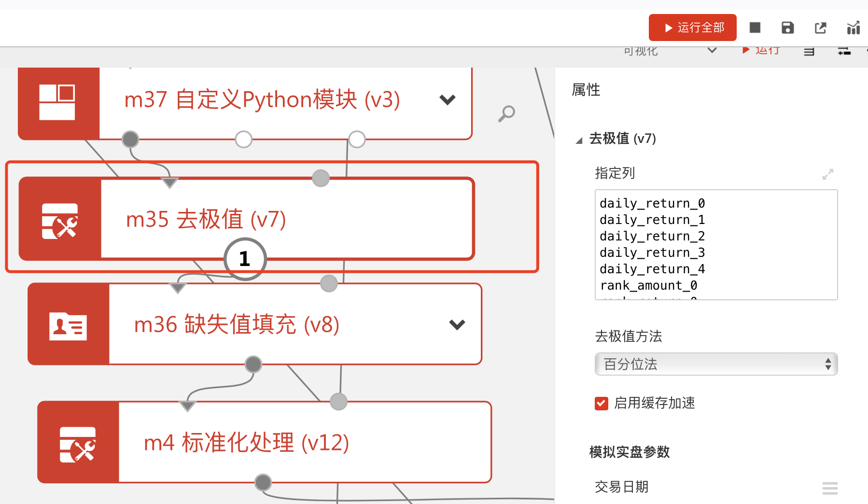Expand the m36 module chevron
868x504 pixels.
click(457, 324)
